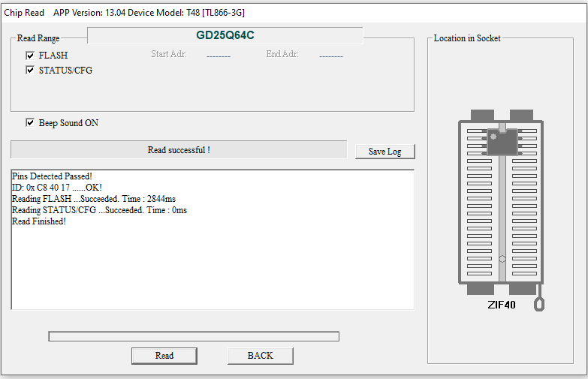Click the Start Adr value field
588x379 pixels.
click(x=219, y=56)
